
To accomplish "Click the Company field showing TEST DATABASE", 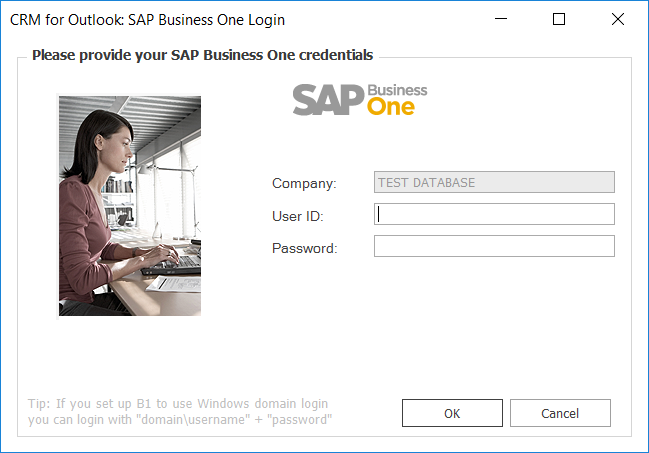I will 494,182.
